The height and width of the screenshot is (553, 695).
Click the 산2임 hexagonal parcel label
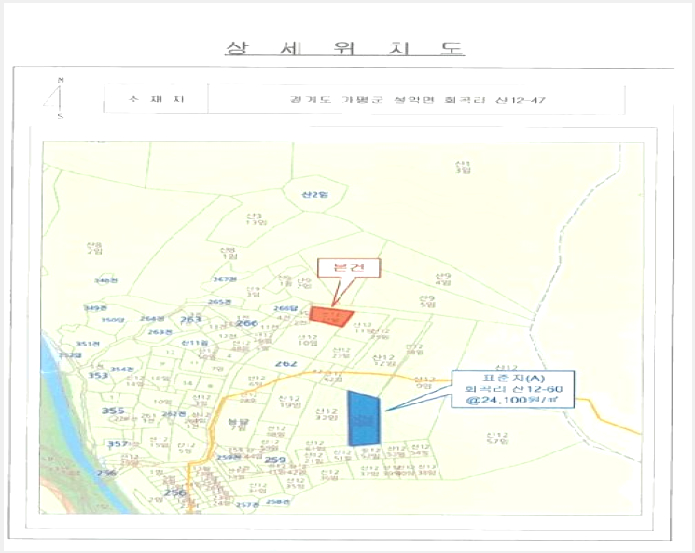pyautogui.click(x=315, y=195)
